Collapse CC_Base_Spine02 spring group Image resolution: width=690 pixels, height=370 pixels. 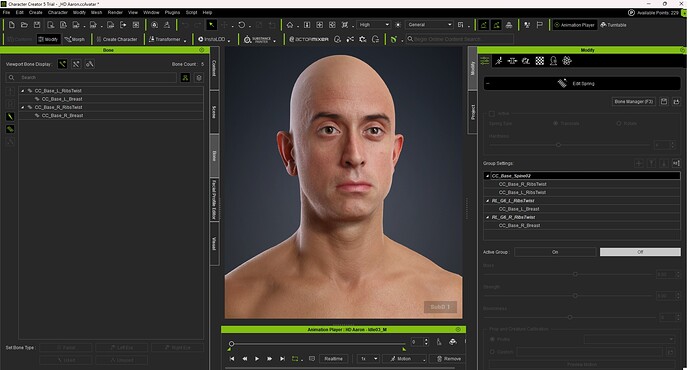tap(487, 176)
